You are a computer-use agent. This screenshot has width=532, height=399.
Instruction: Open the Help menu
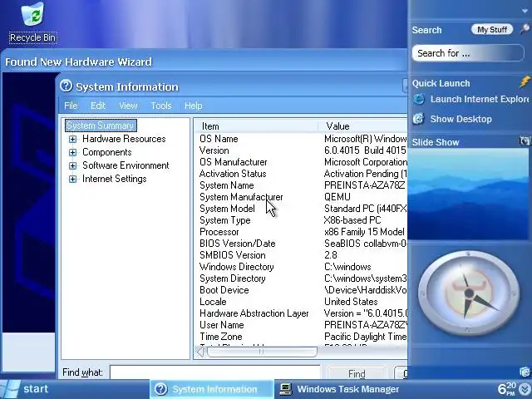[194, 106]
